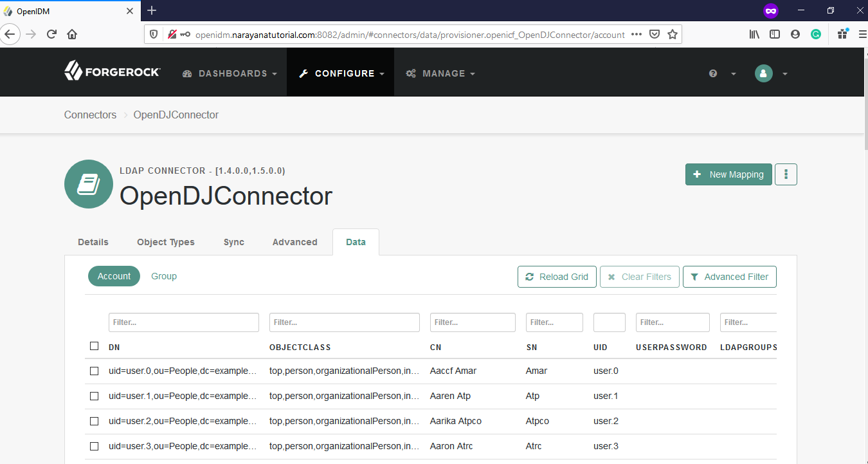Click the USERPASSWORD column filter field
Image resolution: width=868 pixels, height=464 pixels.
tap(673, 322)
